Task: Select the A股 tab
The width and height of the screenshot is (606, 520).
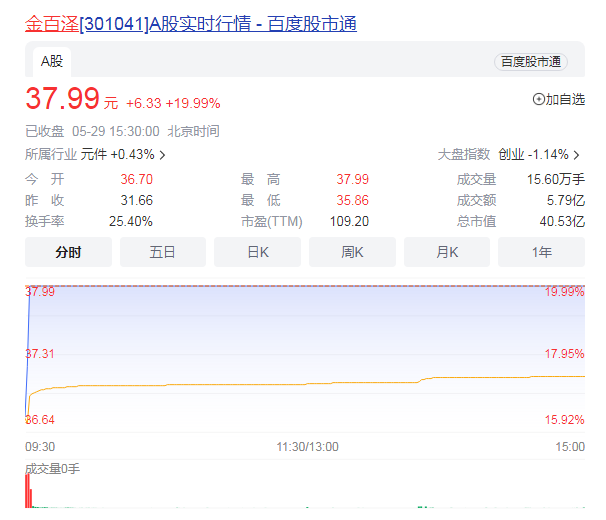Action: [x=51, y=62]
